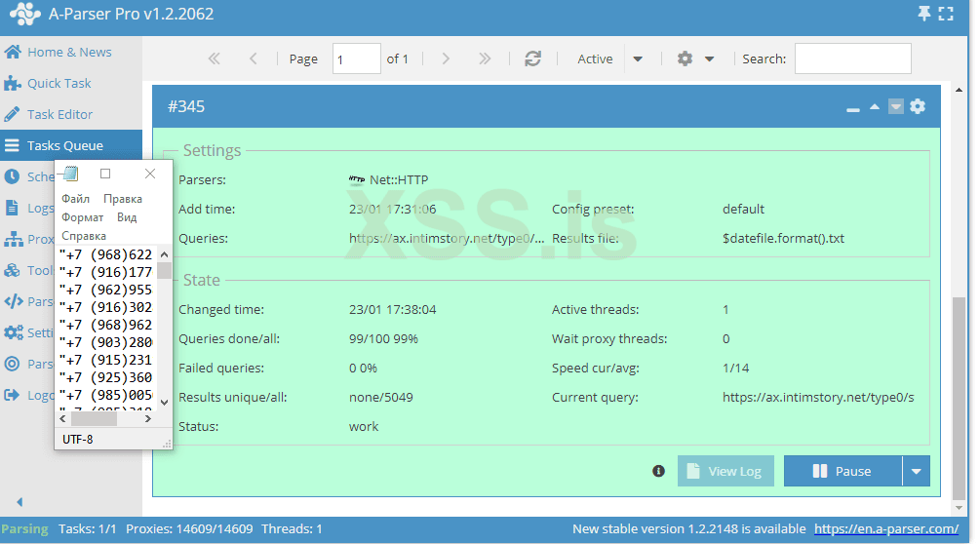Click Notepad vertical scroll down arrow
980x544 pixels.
pyautogui.click(x=164, y=403)
